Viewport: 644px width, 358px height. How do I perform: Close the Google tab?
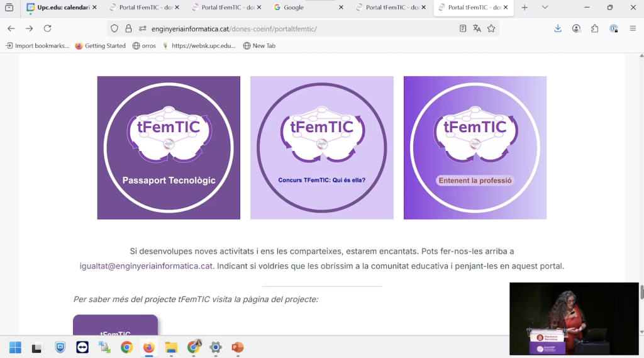point(341,8)
